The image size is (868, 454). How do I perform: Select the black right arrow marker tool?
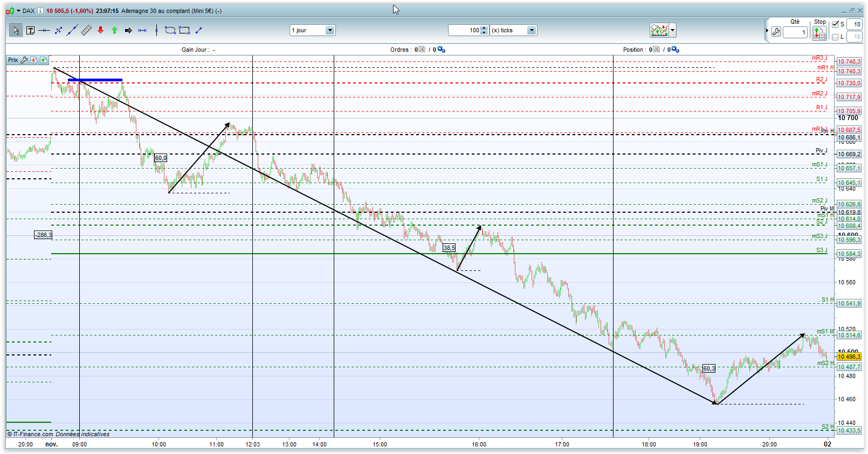click(x=128, y=31)
